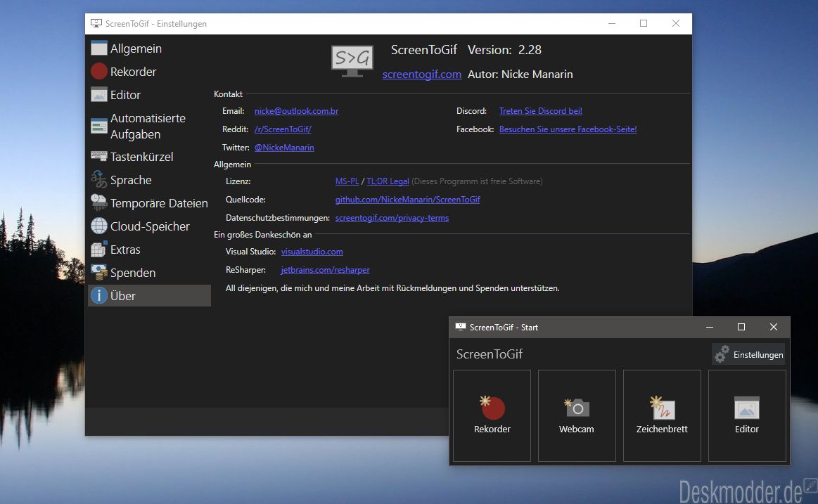Viewport: 818px width, 504px height.
Task: Open the visualstudio.com link
Action: [312, 252]
